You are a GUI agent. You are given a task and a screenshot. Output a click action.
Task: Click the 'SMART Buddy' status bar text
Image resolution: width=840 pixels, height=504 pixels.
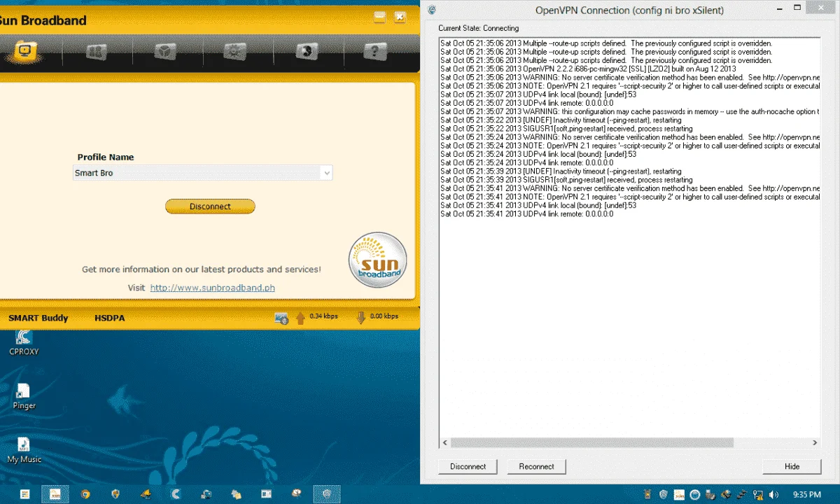[38, 318]
